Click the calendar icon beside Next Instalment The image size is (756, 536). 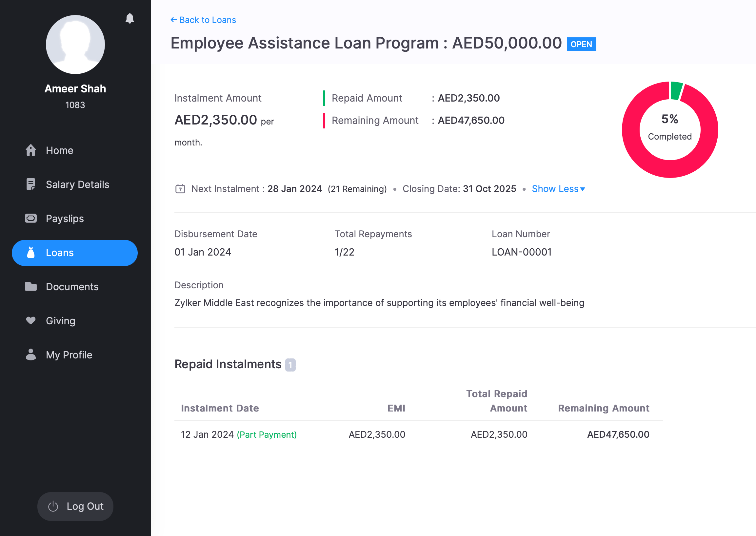(180, 189)
